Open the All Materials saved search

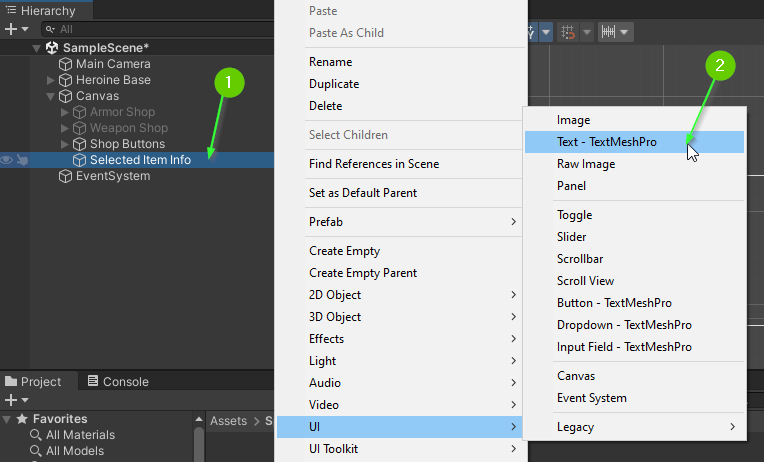point(73,435)
